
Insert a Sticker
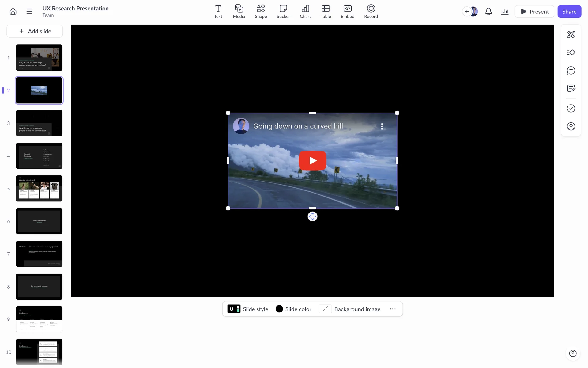[x=283, y=12]
